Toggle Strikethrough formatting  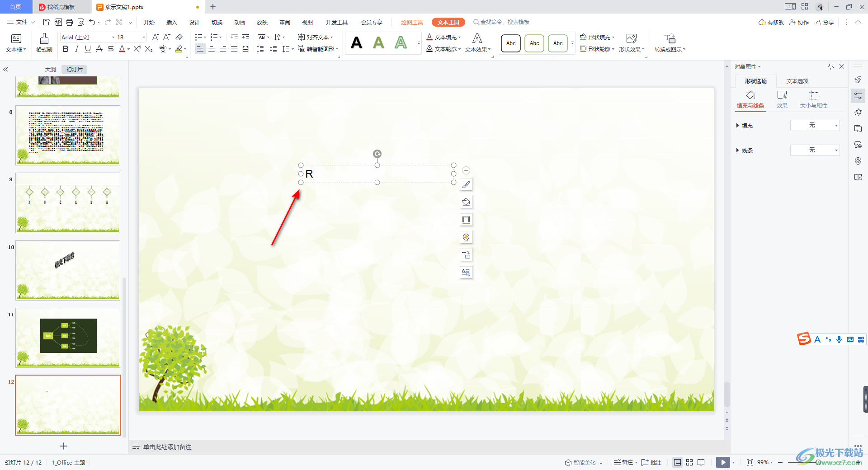(111, 49)
